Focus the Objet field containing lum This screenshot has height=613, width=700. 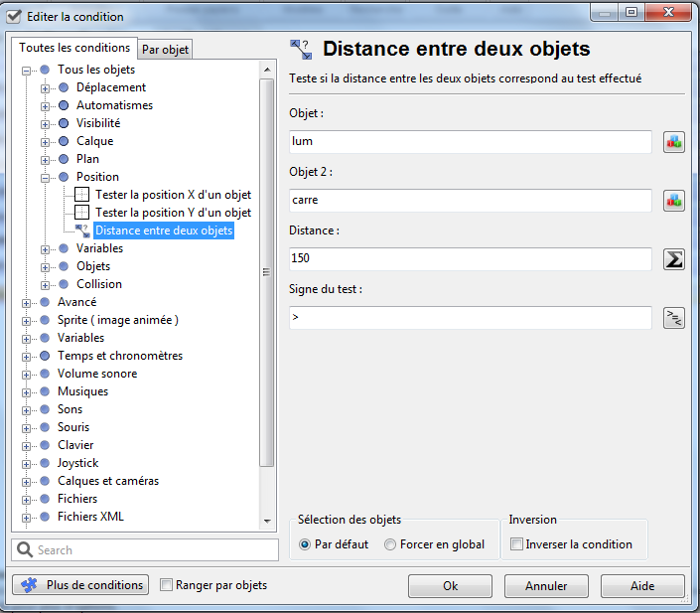tap(471, 142)
